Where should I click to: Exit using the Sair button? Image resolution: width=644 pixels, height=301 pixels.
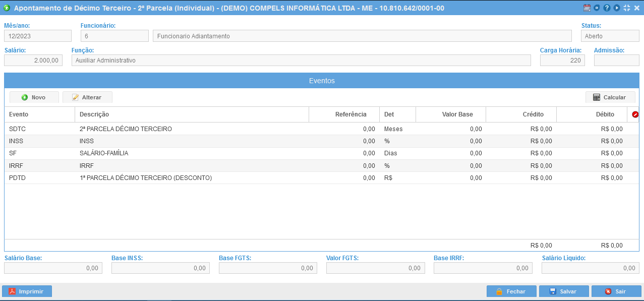pos(616,291)
